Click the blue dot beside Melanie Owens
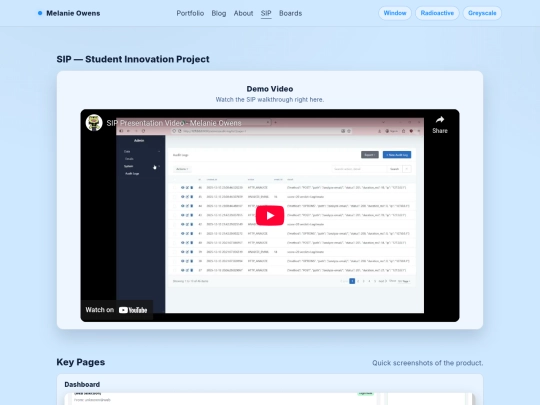Viewport: 540px width, 405px height. pyautogui.click(x=40, y=13)
